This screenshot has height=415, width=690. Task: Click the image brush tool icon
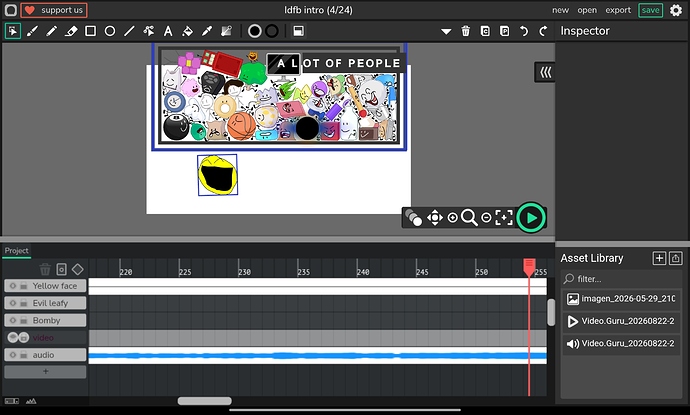(226, 31)
